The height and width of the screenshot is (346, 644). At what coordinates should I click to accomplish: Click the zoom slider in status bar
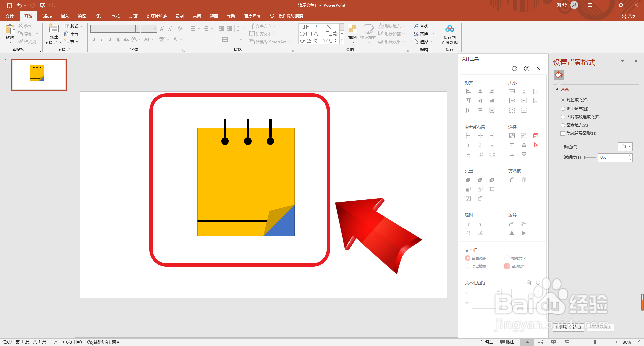tap(597, 342)
